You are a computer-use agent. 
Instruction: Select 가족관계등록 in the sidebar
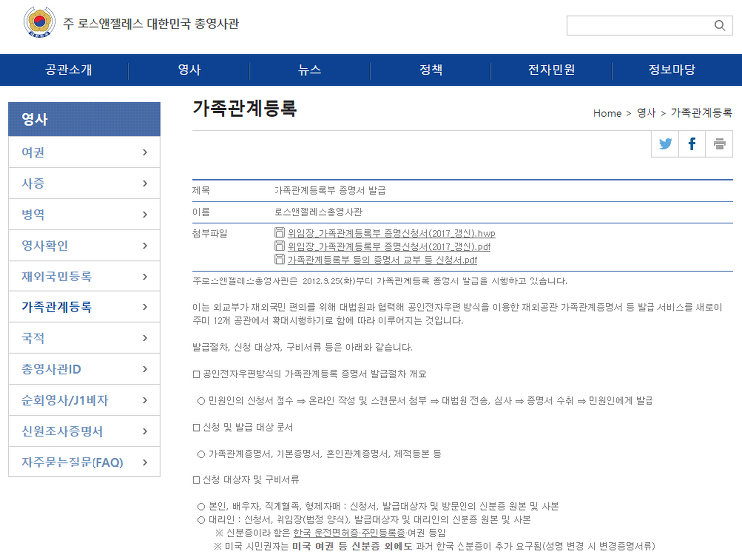(57, 307)
